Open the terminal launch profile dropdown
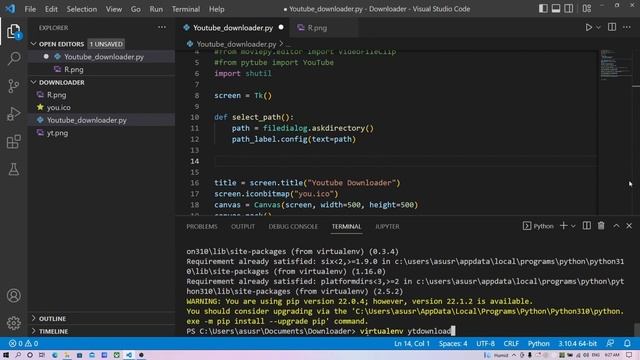 (x=573, y=226)
